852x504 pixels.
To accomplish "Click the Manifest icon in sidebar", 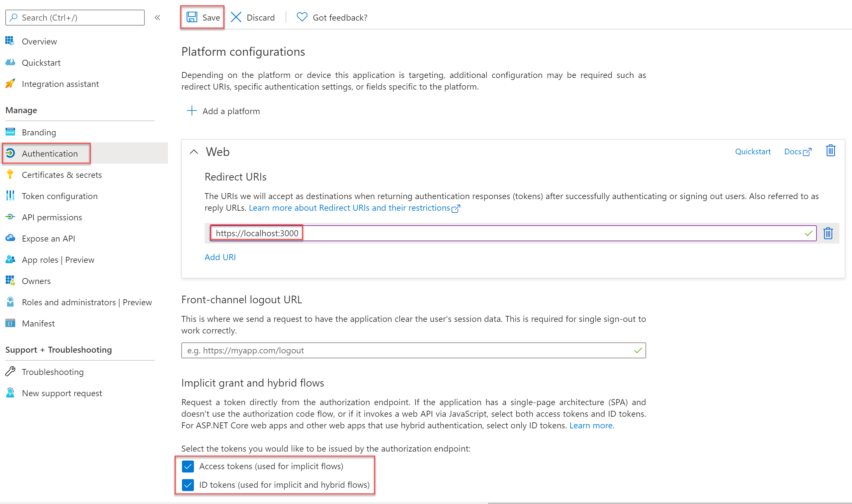I will pyautogui.click(x=11, y=324).
